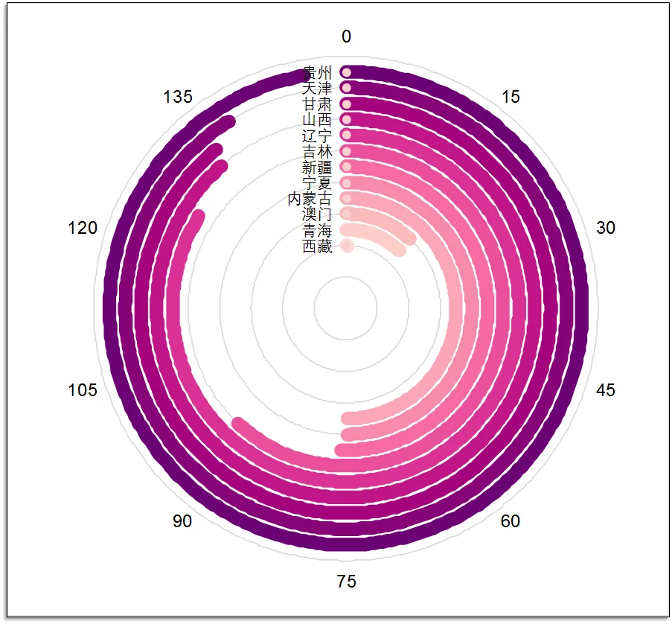This screenshot has width=672, height=624.
Task: Click the axis label 75
Action: [x=346, y=582]
